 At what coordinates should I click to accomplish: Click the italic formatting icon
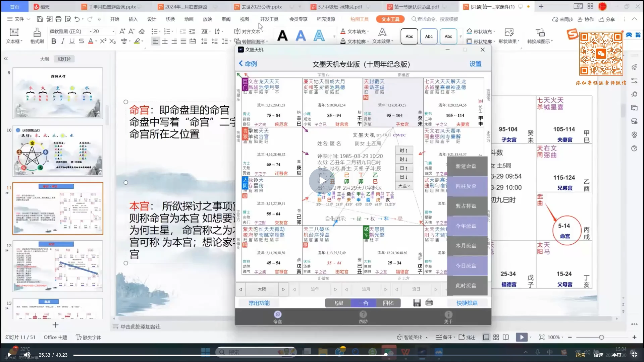click(63, 41)
